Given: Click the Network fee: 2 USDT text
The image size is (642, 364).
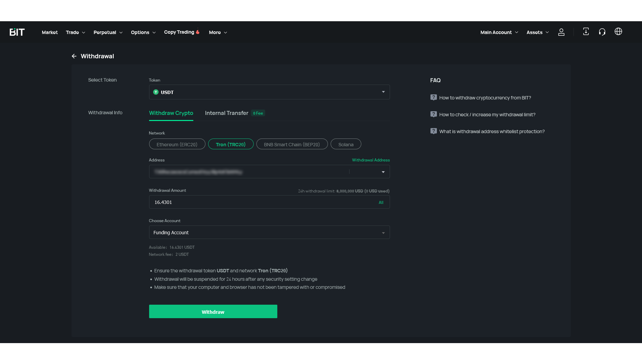Looking at the screenshot, I should [x=169, y=254].
